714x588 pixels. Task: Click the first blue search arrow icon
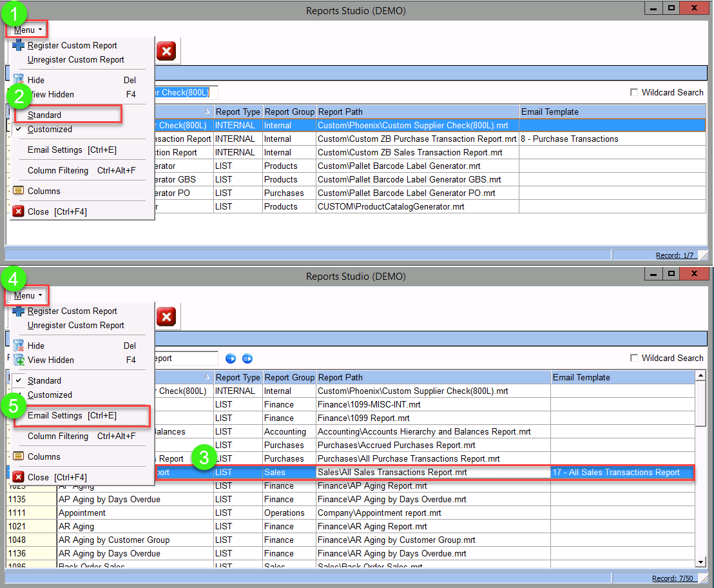point(230,358)
